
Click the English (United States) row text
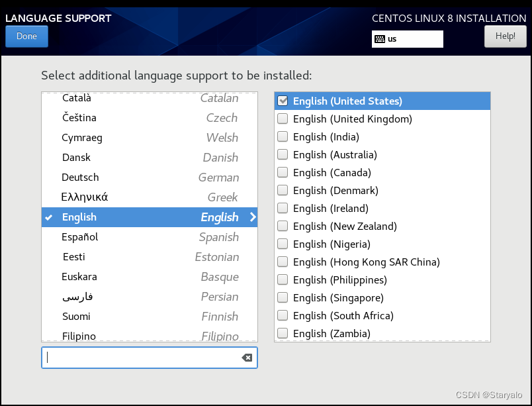347,101
